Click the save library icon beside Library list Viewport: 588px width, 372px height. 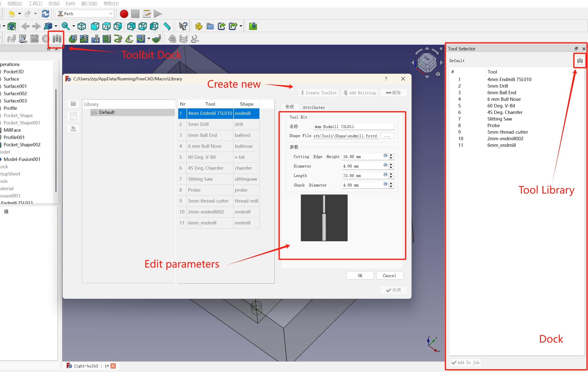[73, 129]
